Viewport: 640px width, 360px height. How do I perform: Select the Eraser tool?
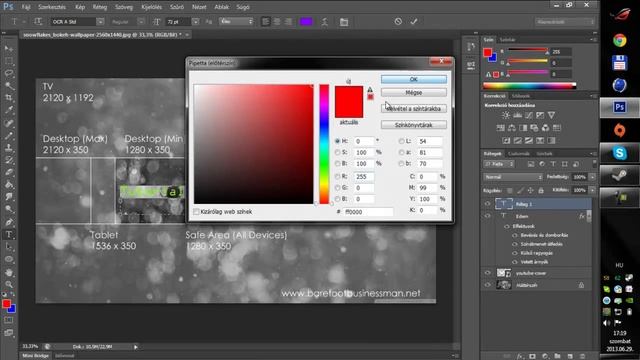tap(9, 172)
